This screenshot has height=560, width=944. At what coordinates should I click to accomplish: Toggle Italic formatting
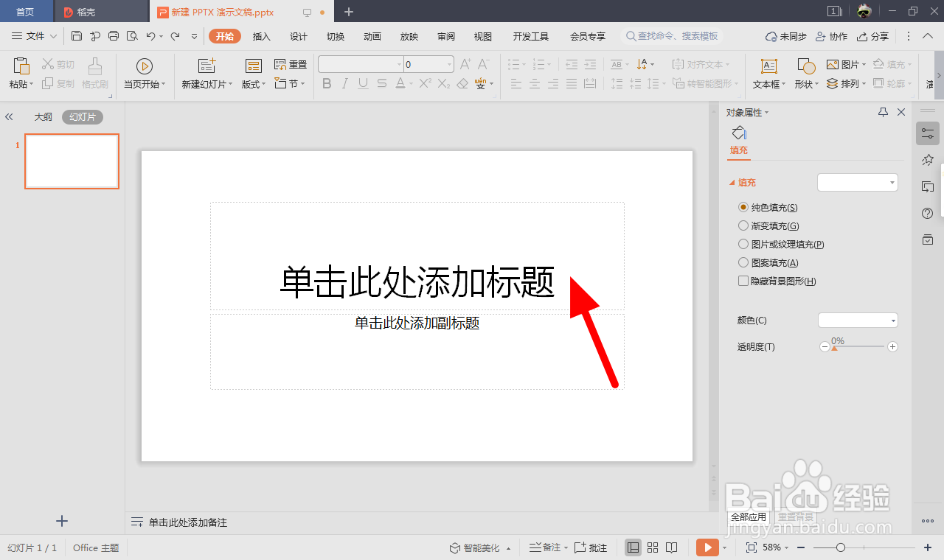pos(345,83)
